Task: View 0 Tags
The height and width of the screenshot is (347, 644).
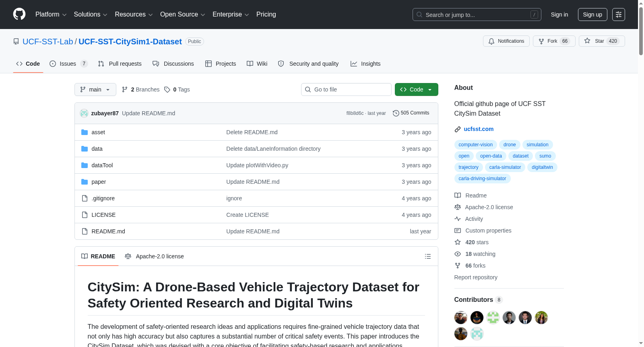Action: point(177,89)
